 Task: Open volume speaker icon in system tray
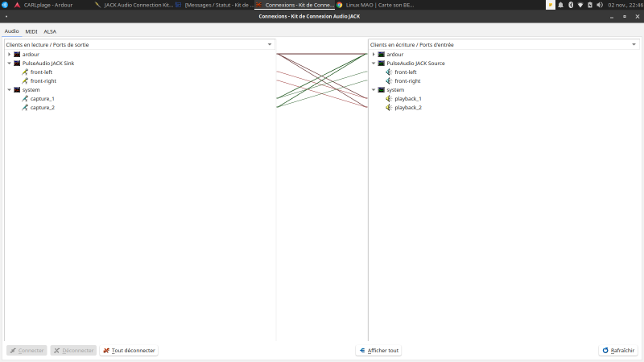600,5
